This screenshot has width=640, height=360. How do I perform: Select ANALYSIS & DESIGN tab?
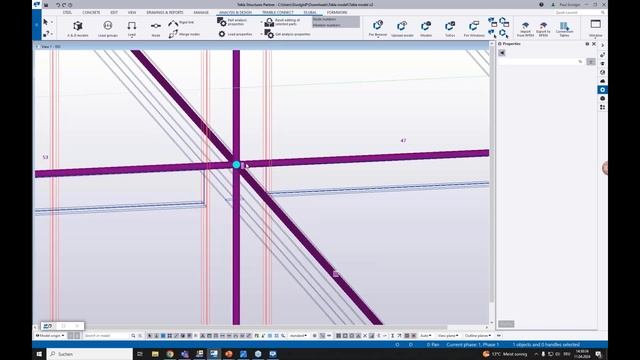(x=235, y=13)
